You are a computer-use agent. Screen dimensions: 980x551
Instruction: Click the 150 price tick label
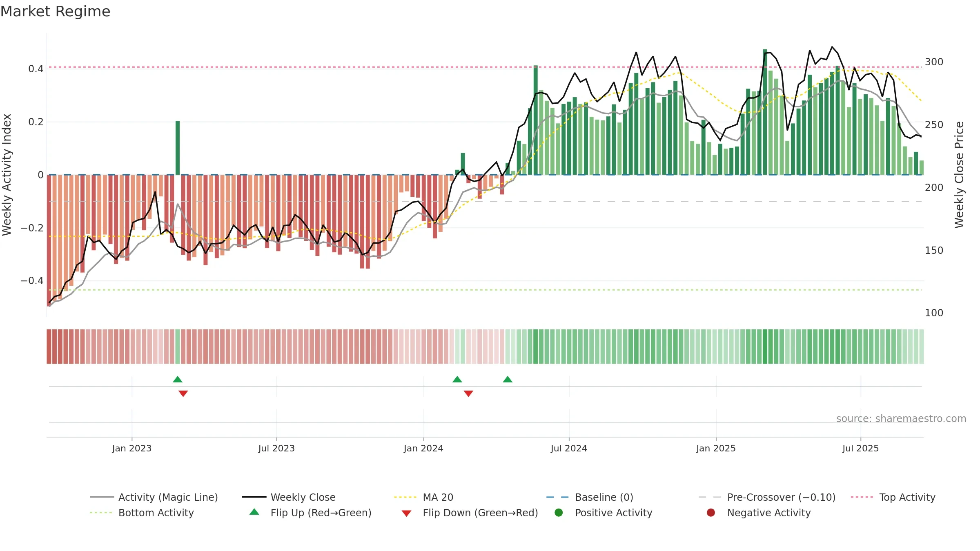pos(934,251)
